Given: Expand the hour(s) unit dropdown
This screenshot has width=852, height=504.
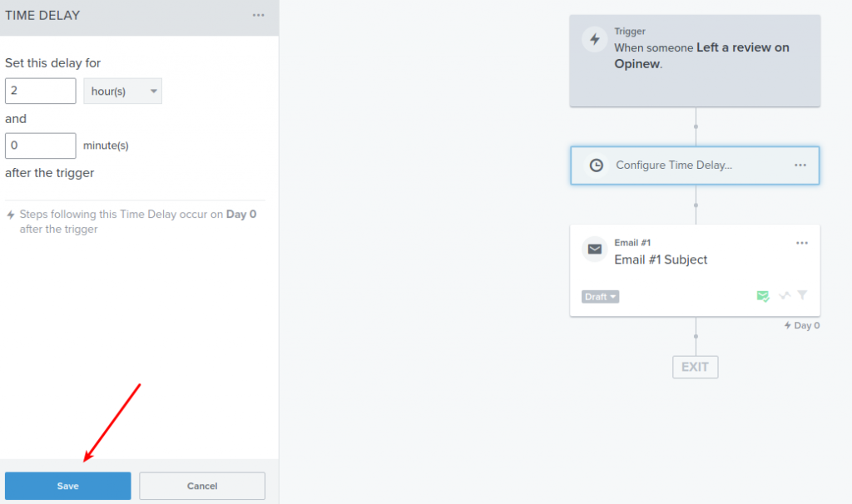Looking at the screenshot, I should click(x=123, y=91).
